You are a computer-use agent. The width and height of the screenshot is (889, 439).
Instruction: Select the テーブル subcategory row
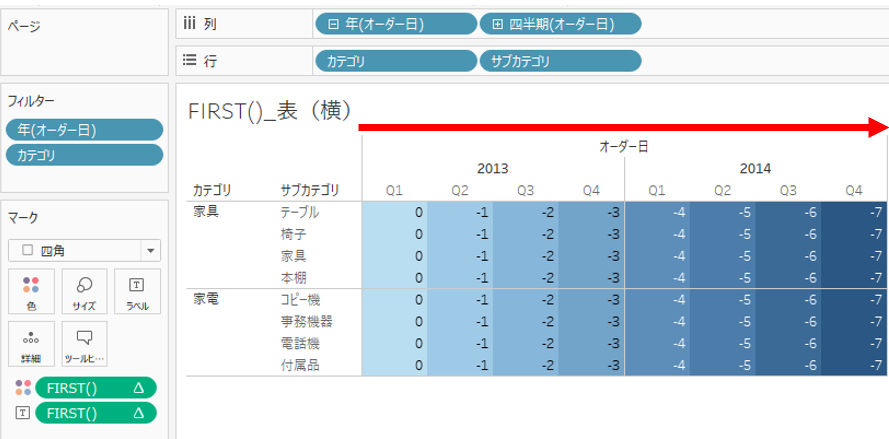299,212
